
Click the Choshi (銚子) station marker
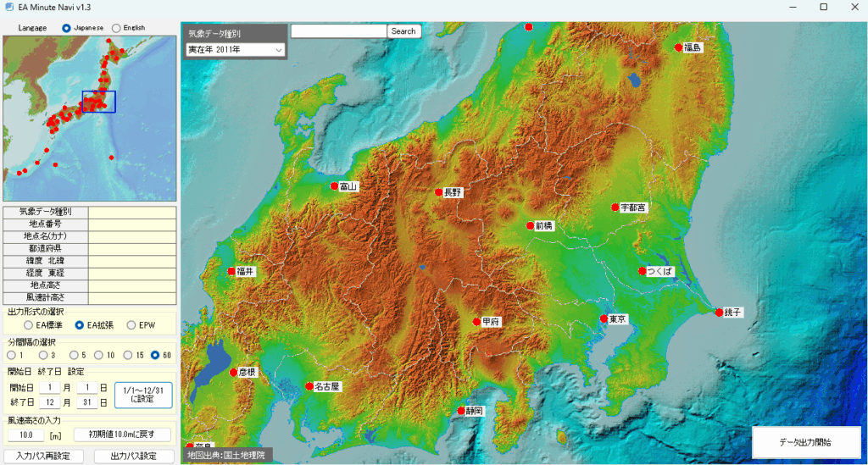tap(719, 313)
